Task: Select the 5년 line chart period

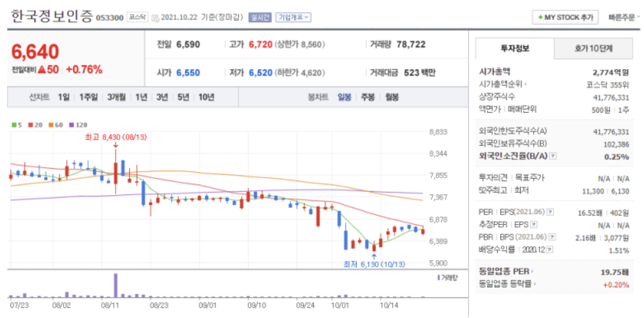Action: [183, 97]
